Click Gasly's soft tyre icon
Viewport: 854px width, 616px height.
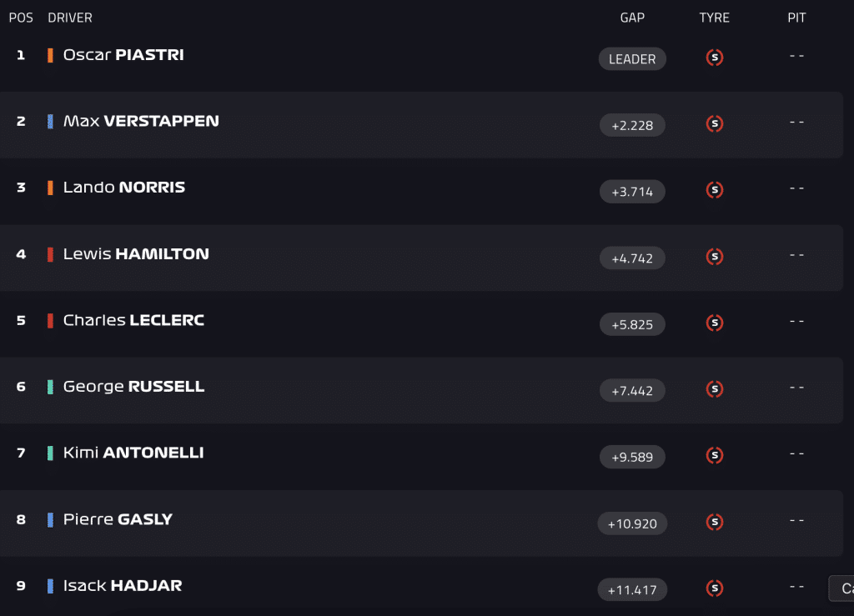tap(715, 522)
